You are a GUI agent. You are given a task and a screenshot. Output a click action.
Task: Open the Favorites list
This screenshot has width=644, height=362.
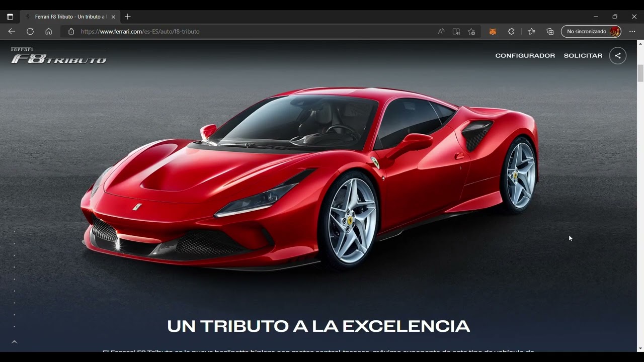pyautogui.click(x=531, y=31)
